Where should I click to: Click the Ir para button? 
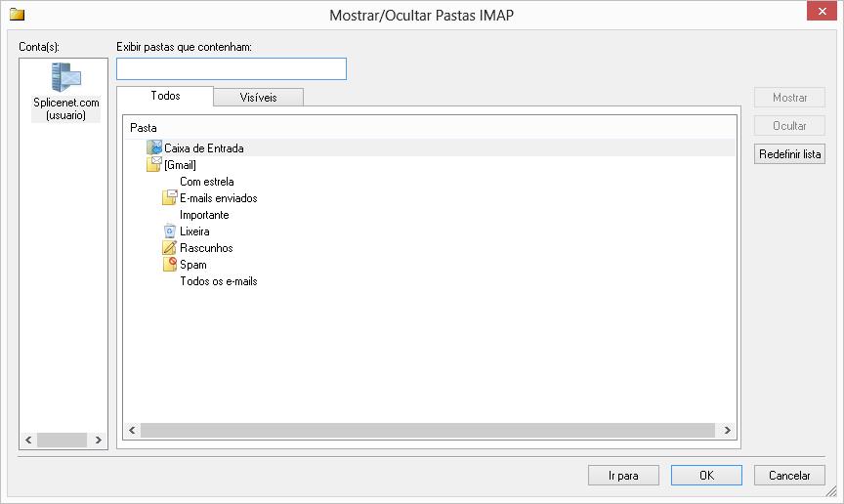pyautogui.click(x=623, y=476)
